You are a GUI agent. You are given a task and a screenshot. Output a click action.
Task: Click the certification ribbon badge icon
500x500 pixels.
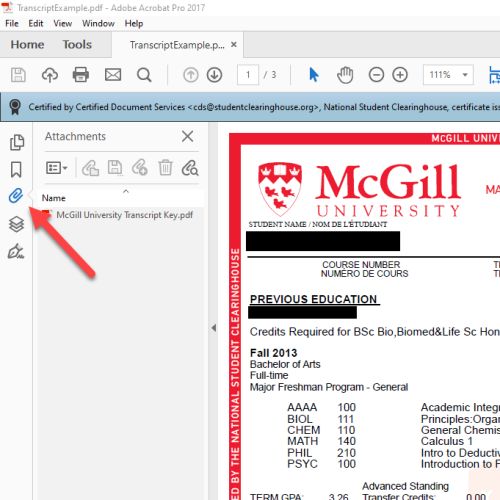pyautogui.click(x=15, y=107)
